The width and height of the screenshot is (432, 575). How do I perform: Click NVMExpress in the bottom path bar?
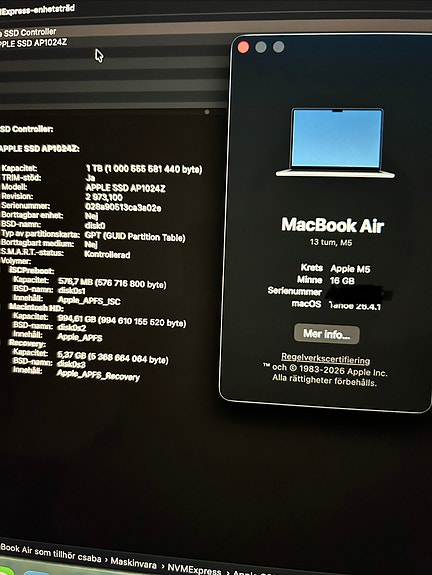(194, 569)
